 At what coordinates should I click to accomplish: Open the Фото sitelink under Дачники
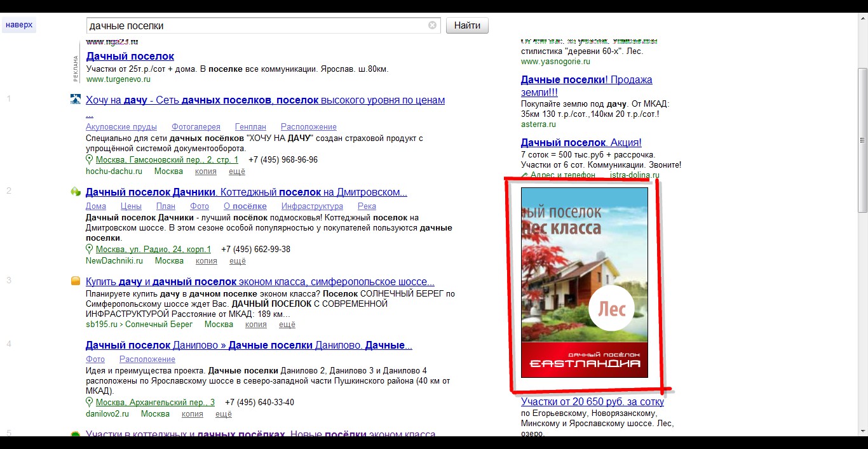coord(200,206)
